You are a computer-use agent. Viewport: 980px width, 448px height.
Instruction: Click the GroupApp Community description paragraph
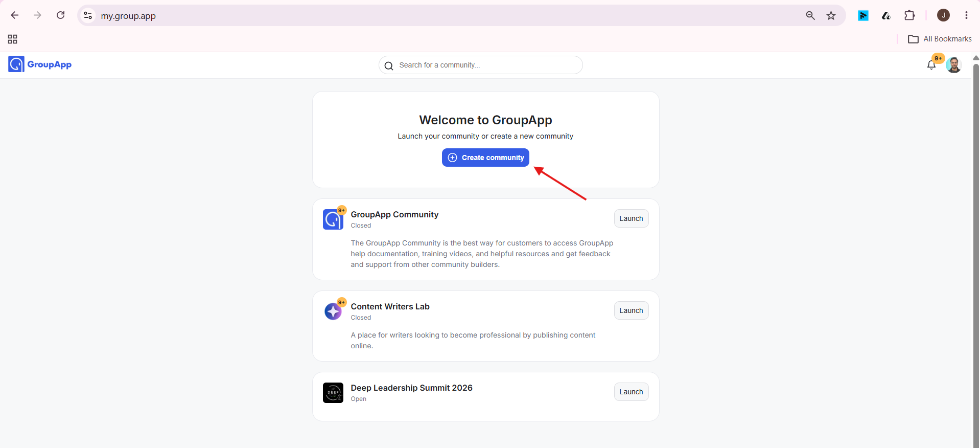[482, 254]
